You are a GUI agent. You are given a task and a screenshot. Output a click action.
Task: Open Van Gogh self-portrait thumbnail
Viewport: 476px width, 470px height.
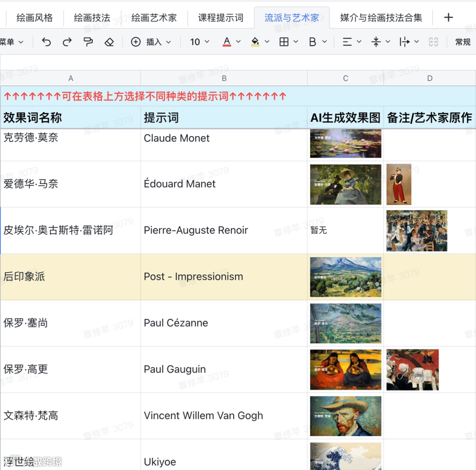346,416
